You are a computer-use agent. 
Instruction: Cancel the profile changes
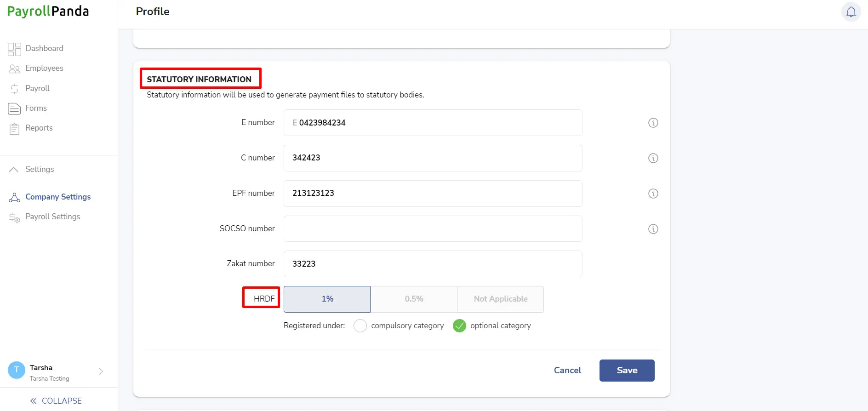[x=567, y=371]
